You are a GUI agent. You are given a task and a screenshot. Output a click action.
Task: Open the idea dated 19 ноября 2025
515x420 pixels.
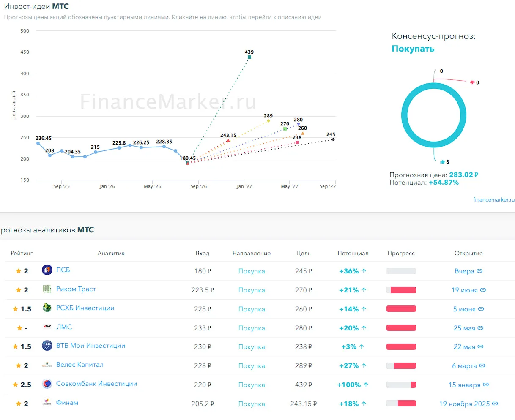click(468, 404)
